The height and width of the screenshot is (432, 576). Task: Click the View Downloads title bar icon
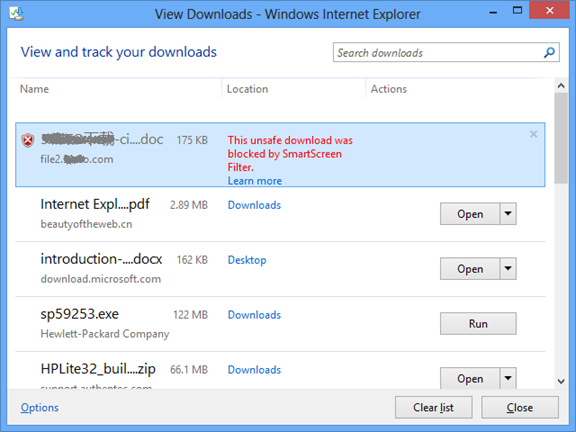coord(17,14)
